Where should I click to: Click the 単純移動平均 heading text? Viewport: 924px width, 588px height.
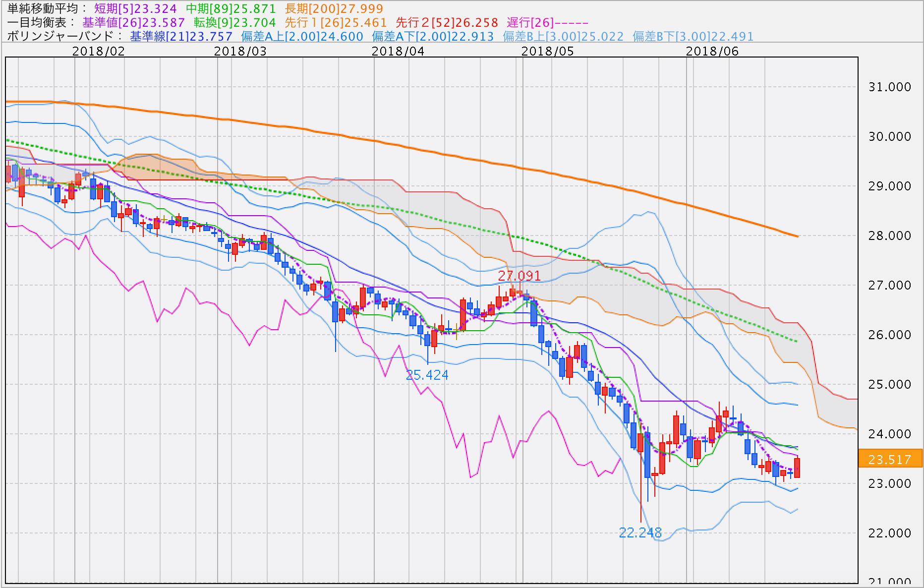click(43, 9)
